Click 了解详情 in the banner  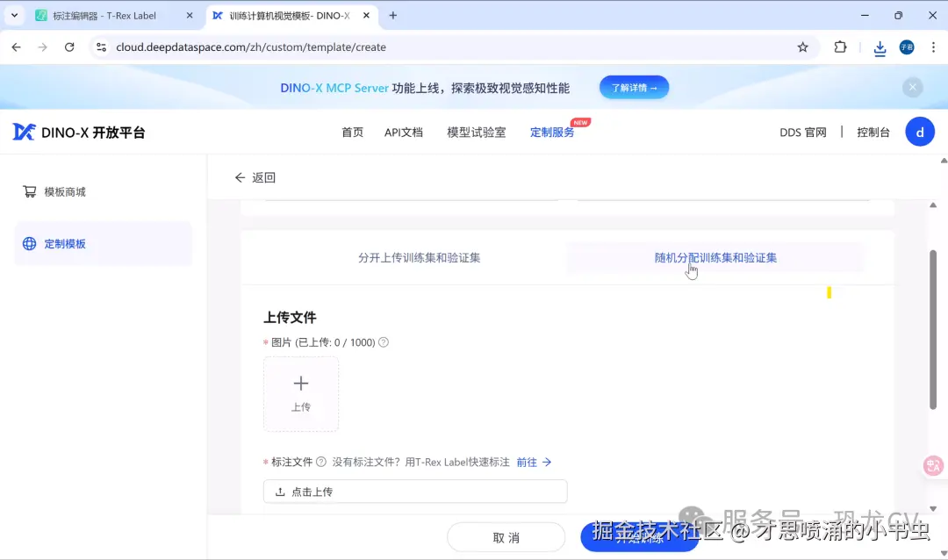tap(634, 87)
